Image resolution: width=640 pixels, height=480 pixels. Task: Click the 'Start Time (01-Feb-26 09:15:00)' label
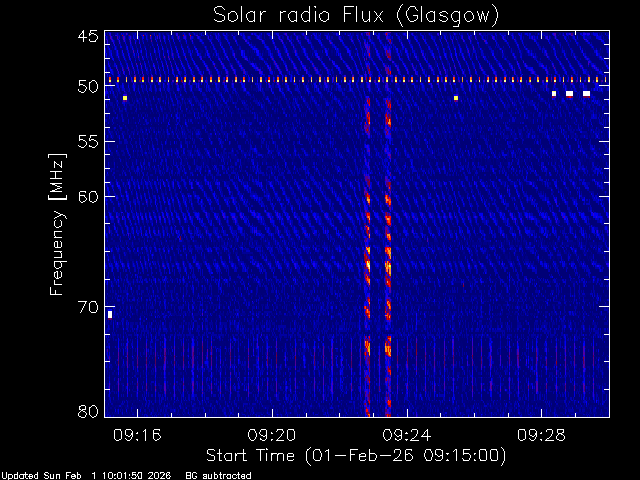tap(356, 456)
